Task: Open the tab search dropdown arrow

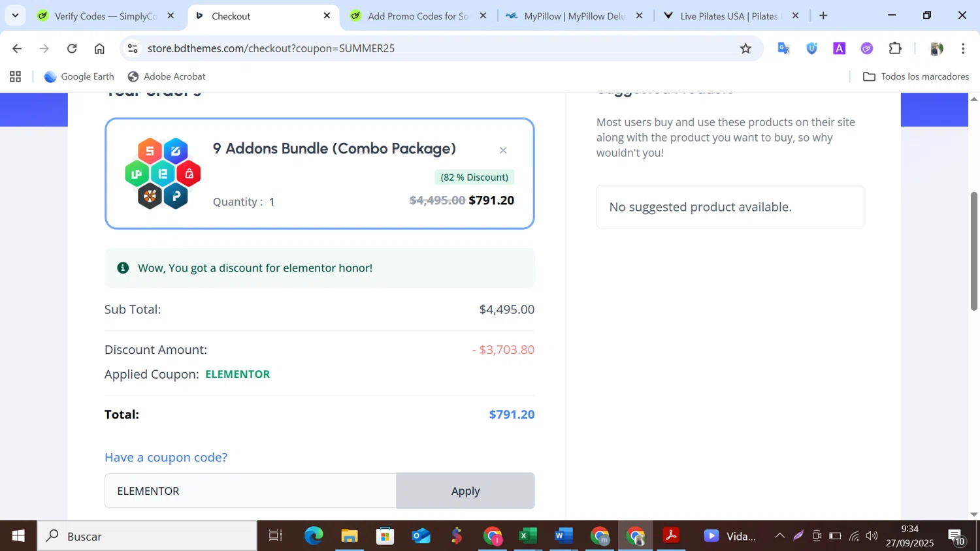Action: coord(15,16)
